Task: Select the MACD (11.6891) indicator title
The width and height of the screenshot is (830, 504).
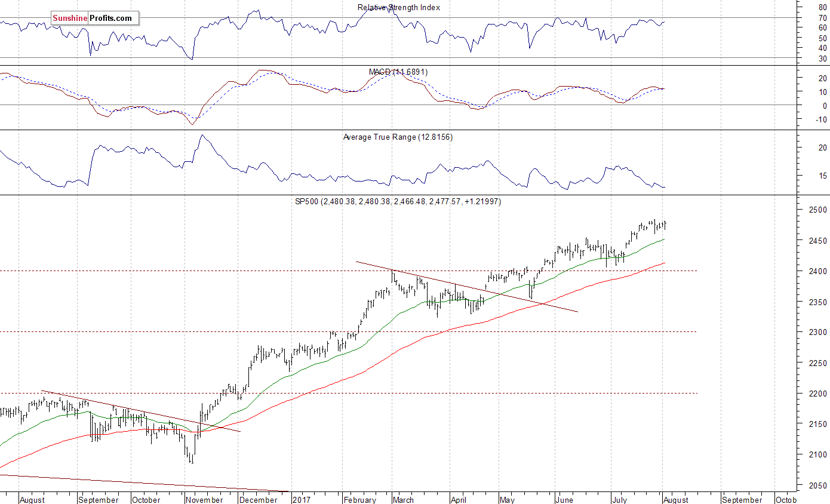Action: pyautogui.click(x=398, y=72)
